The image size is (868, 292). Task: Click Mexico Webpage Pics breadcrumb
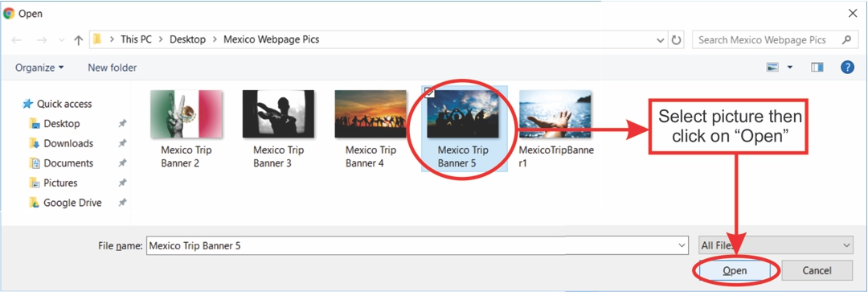272,39
